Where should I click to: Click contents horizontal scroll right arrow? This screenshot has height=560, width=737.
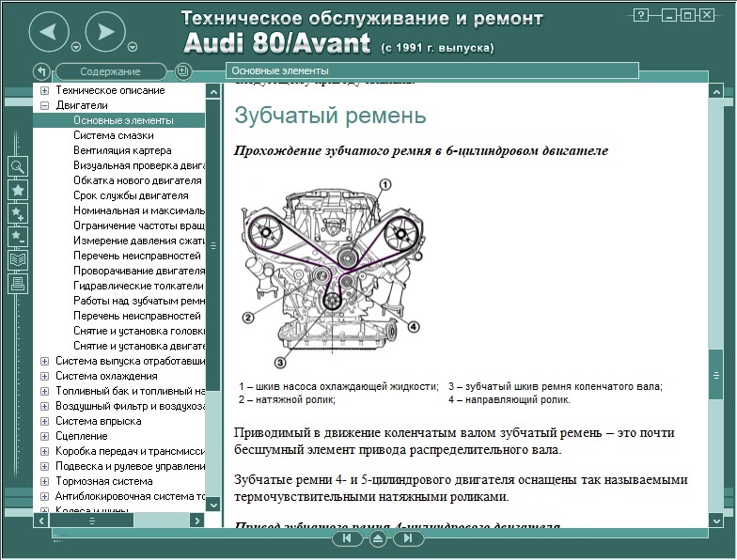(x=197, y=521)
